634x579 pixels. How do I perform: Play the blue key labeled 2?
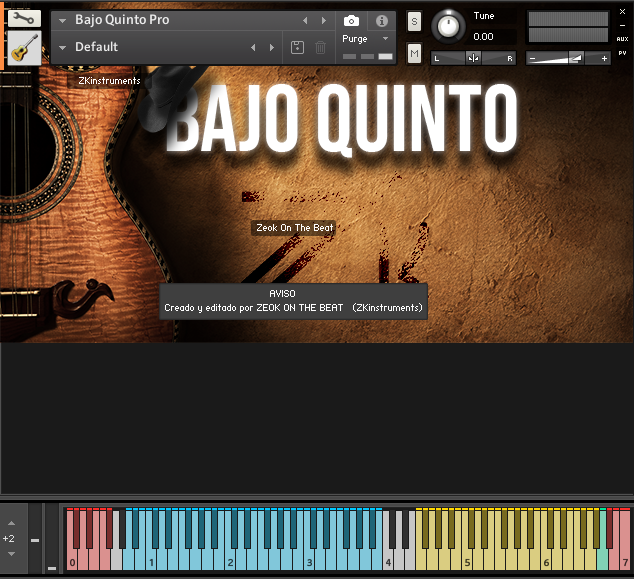click(x=230, y=562)
